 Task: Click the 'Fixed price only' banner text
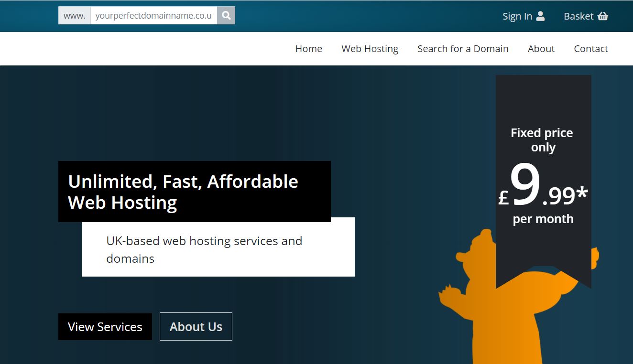(x=542, y=140)
